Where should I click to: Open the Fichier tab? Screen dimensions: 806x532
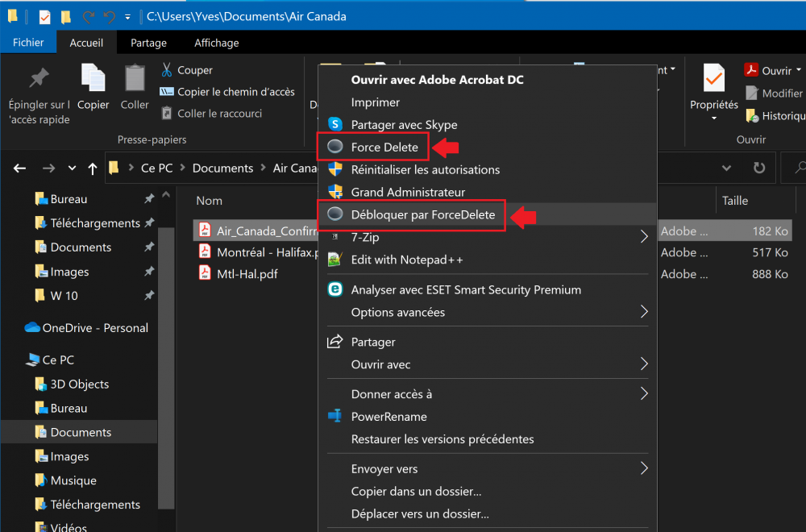[x=28, y=43]
